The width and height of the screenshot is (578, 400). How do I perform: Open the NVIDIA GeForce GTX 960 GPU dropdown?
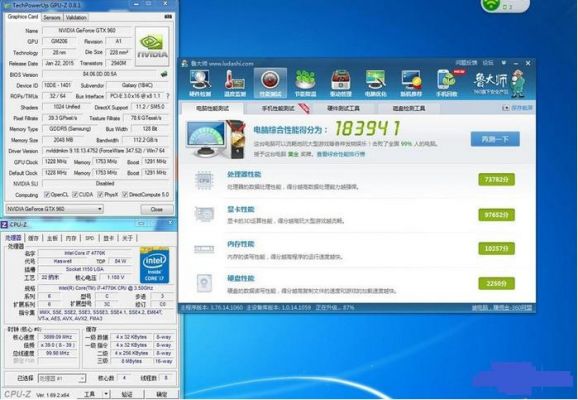(x=54, y=209)
